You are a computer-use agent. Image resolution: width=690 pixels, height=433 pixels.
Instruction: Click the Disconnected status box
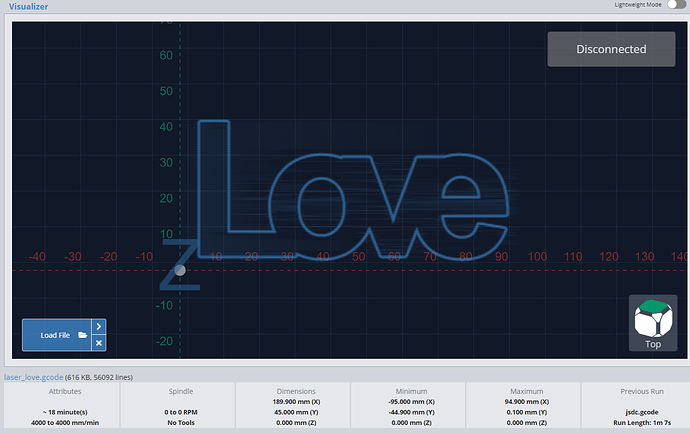pos(611,49)
